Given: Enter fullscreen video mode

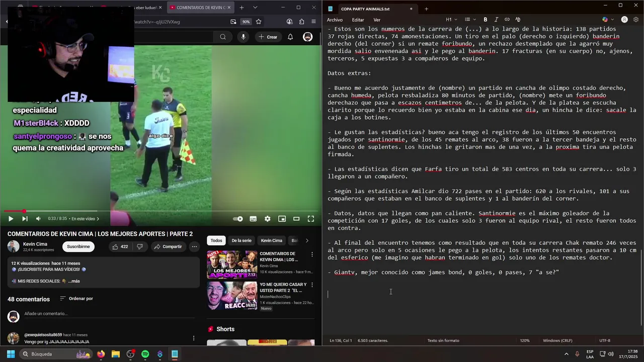Looking at the screenshot, I should [x=311, y=219].
